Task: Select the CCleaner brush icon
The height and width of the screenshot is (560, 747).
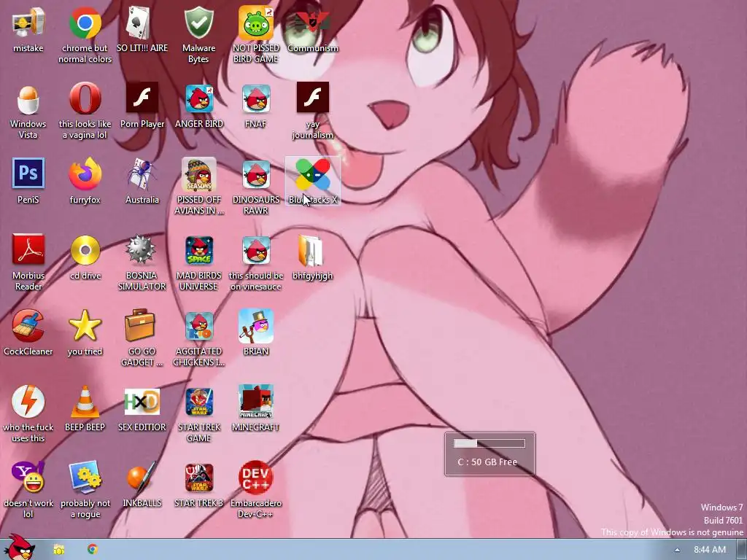Action: tap(28, 326)
